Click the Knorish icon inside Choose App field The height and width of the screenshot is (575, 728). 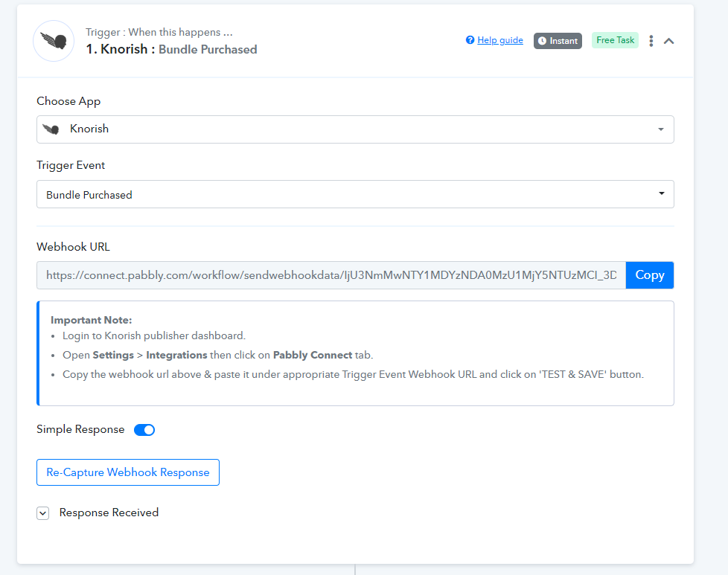51,129
